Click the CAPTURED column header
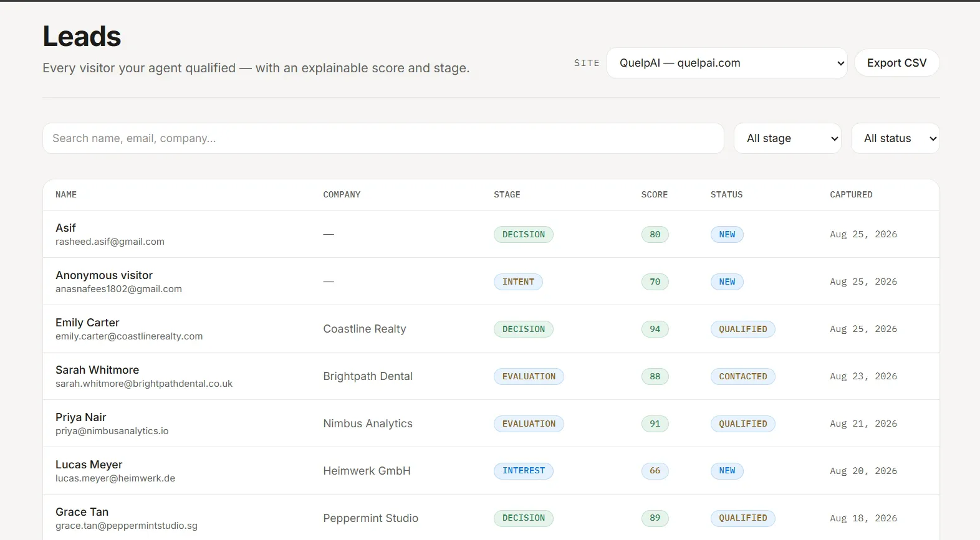The width and height of the screenshot is (980, 540). point(851,194)
